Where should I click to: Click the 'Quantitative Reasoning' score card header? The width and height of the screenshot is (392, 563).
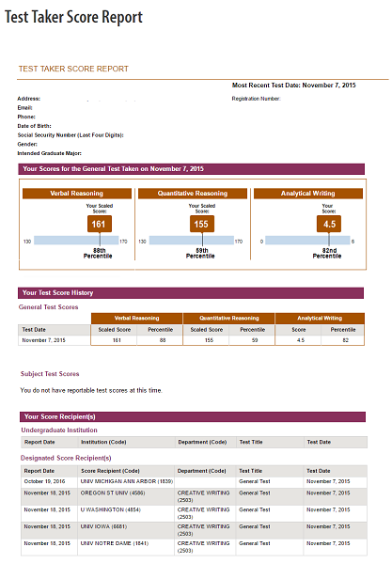[193, 194]
